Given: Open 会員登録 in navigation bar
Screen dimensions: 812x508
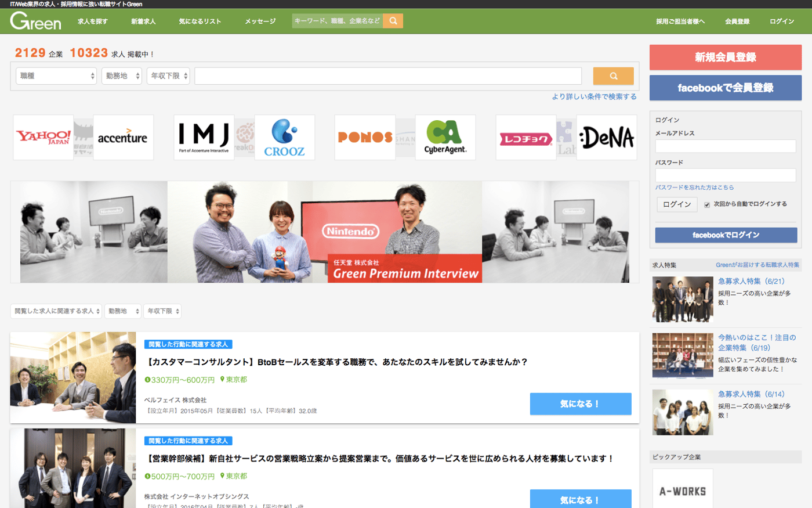Looking at the screenshot, I should 737,21.
